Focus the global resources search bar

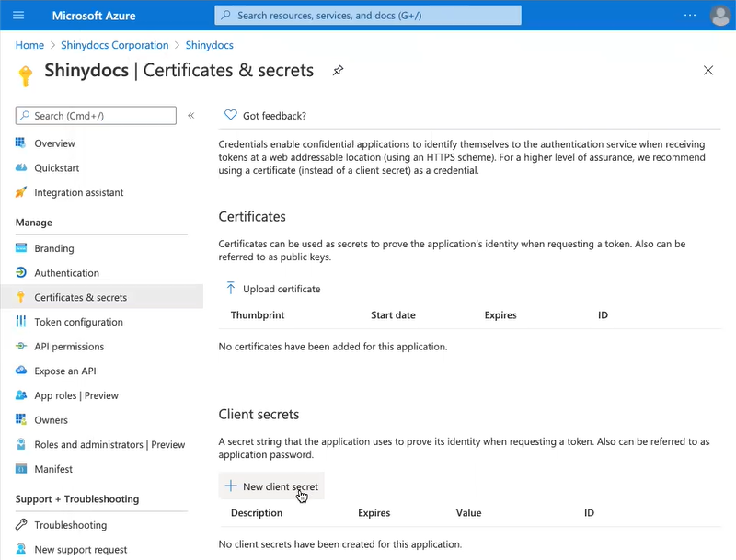point(368,16)
